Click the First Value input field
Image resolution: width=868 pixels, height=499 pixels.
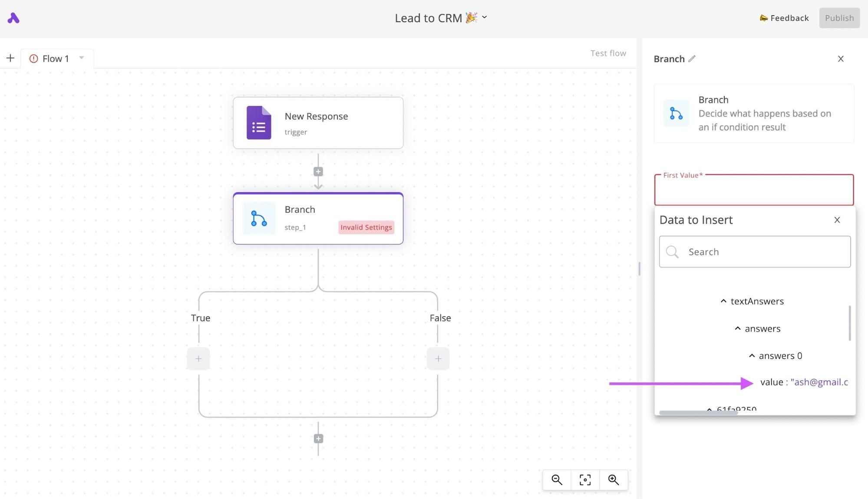point(754,191)
